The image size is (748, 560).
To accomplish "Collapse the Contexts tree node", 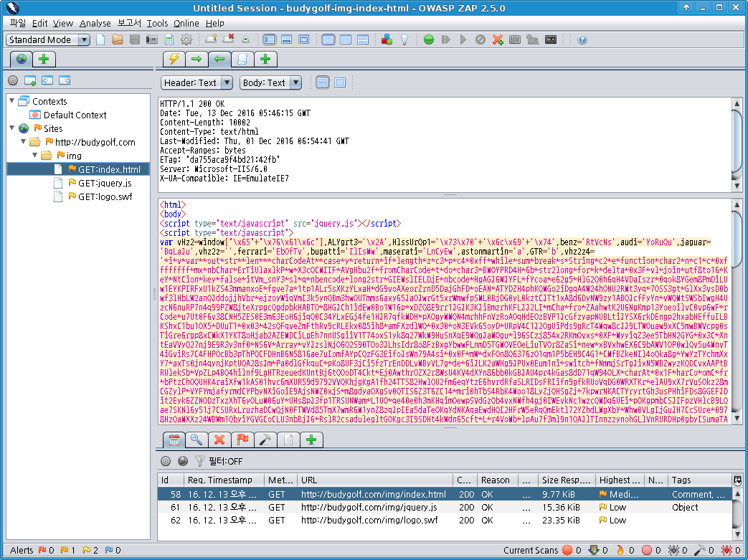I will pos(12,100).
